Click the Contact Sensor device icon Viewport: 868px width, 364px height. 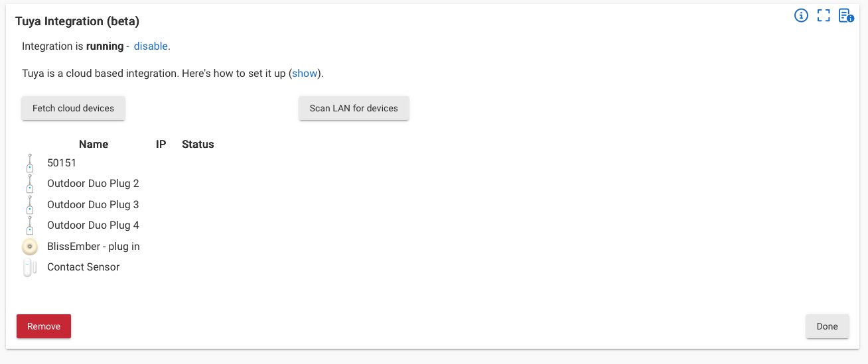coord(29,267)
